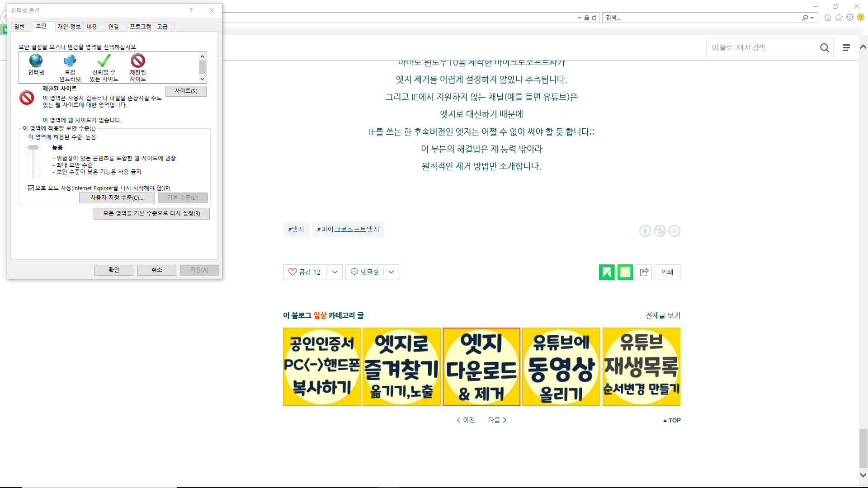Click the heart 공감 12 like toggle
This screenshot has width=868, height=488.
click(305, 272)
